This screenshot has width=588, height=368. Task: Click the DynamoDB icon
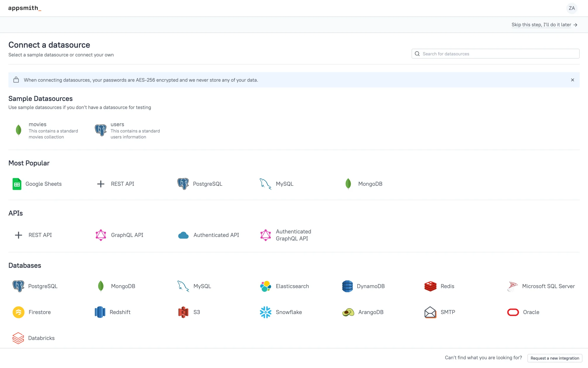348,286
